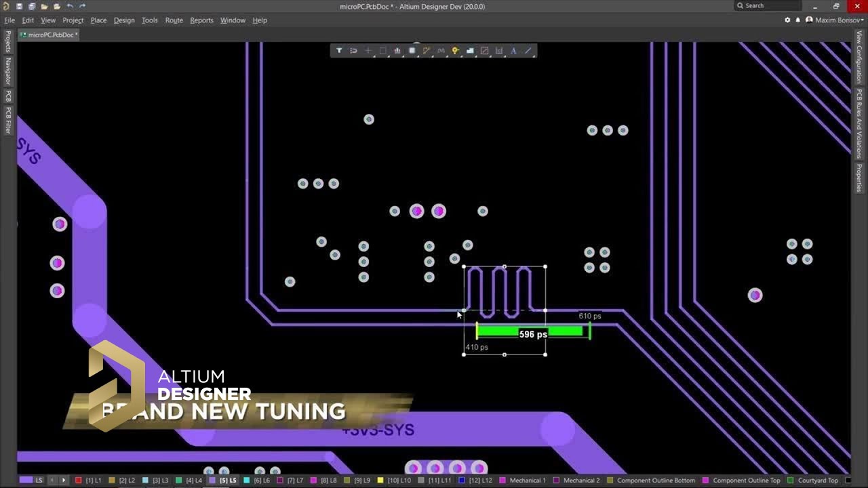
Task: Click the green 596 ps length tuning gauge
Action: pyautogui.click(x=533, y=331)
